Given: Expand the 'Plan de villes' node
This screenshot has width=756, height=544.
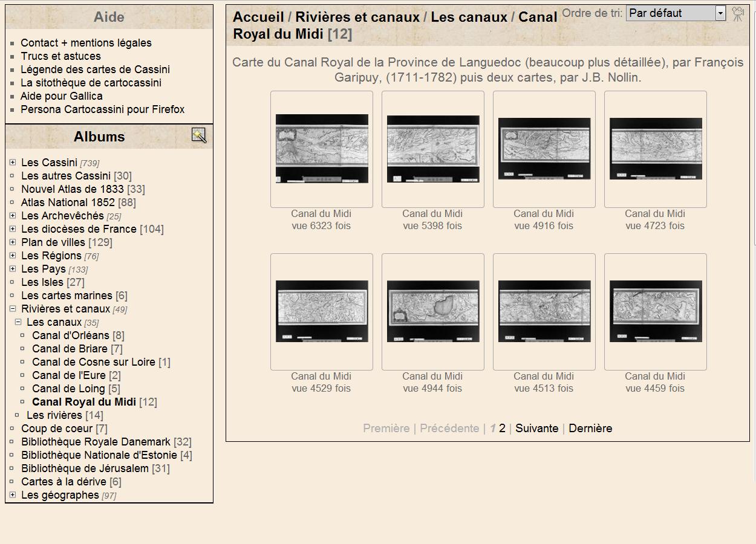Looking at the screenshot, I should coord(13,242).
